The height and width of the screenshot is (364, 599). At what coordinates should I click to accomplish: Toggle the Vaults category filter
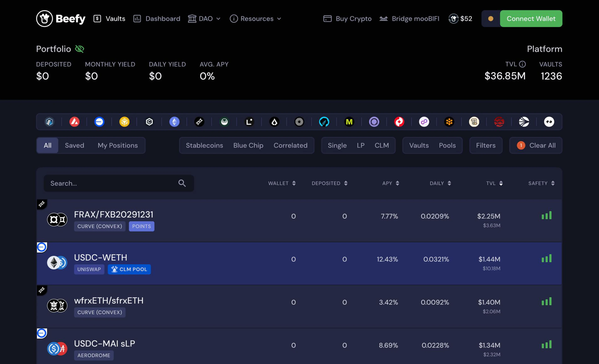point(419,145)
